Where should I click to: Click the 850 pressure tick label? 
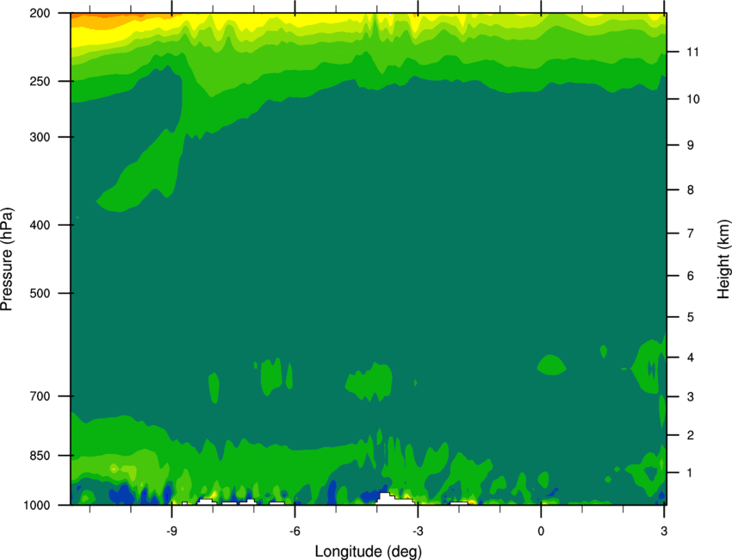point(40,456)
